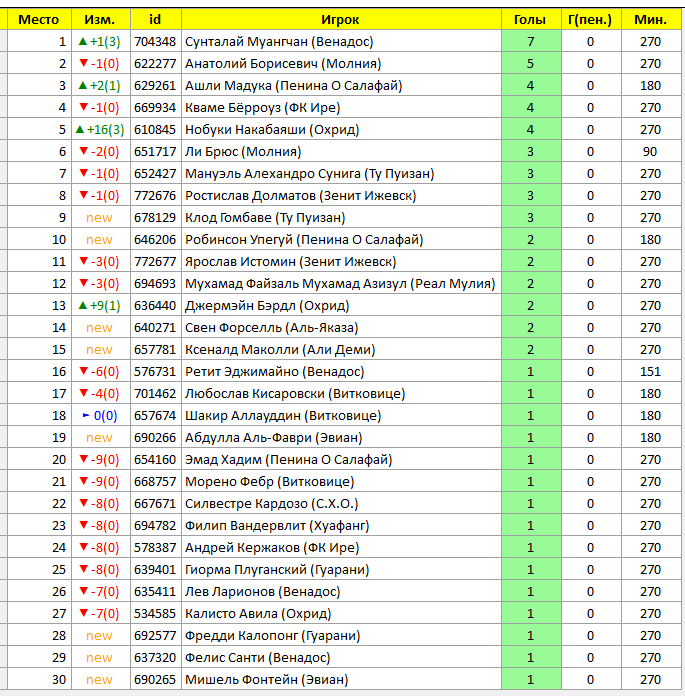Image resolution: width=685 pixels, height=696 pixels.
Task: Click Ли Брюс (Молния) cell
Action: point(341,152)
